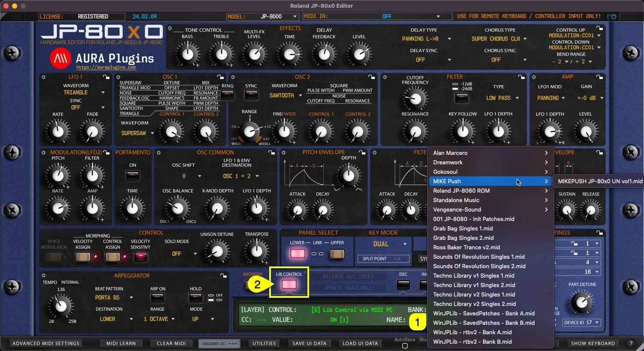Screen dimensions: 644x351
Task: Open the UTILITIES button
Action: [264, 343]
